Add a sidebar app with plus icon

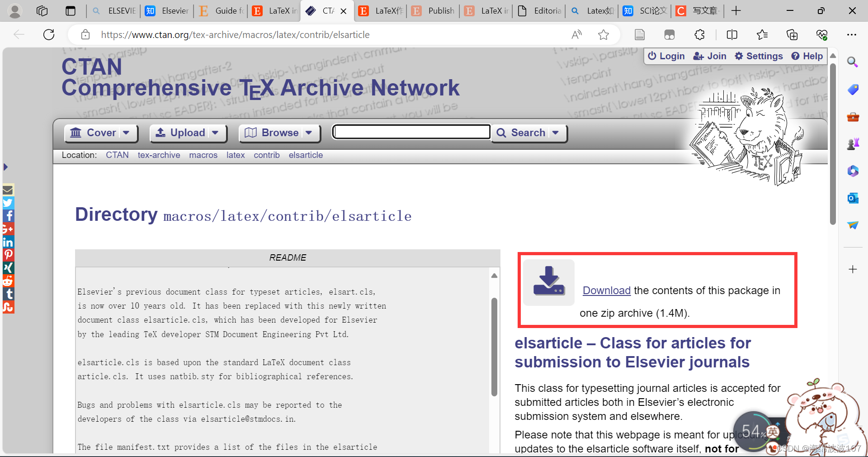[853, 269]
